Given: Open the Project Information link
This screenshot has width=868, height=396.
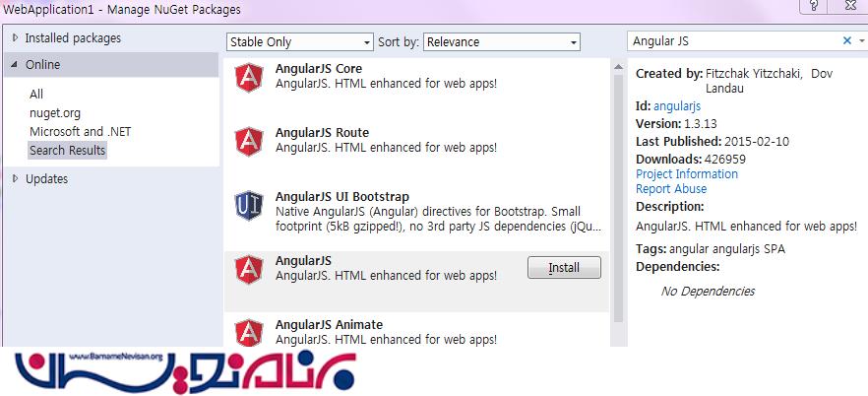Looking at the screenshot, I should [x=687, y=174].
